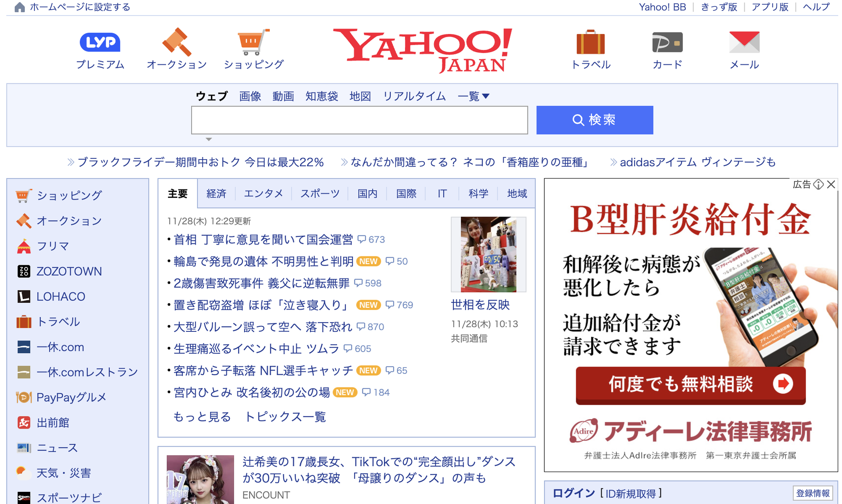Screen dimensions: 842x504
Task: Open the Card wallet icon
Action: [x=667, y=42]
